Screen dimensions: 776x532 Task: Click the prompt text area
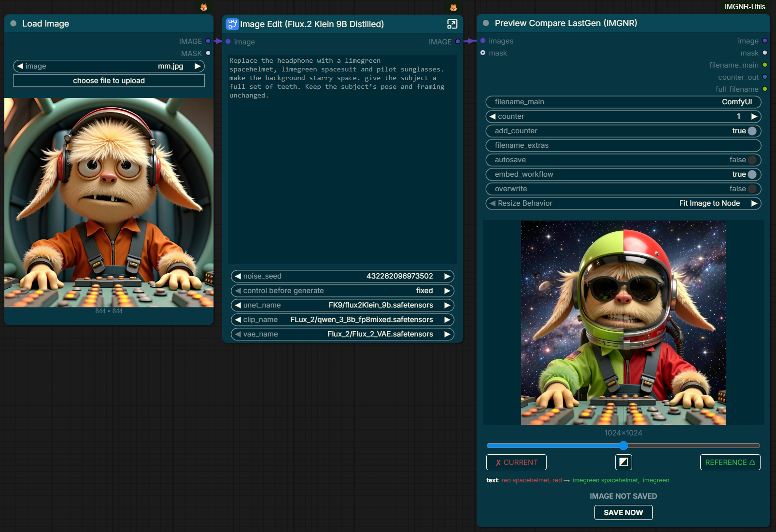(x=342, y=159)
